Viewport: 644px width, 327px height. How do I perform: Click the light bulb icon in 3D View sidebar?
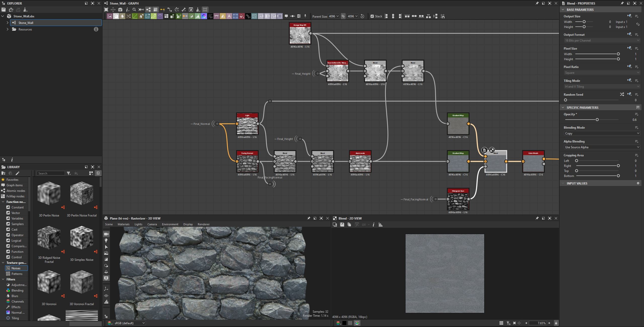(106, 240)
